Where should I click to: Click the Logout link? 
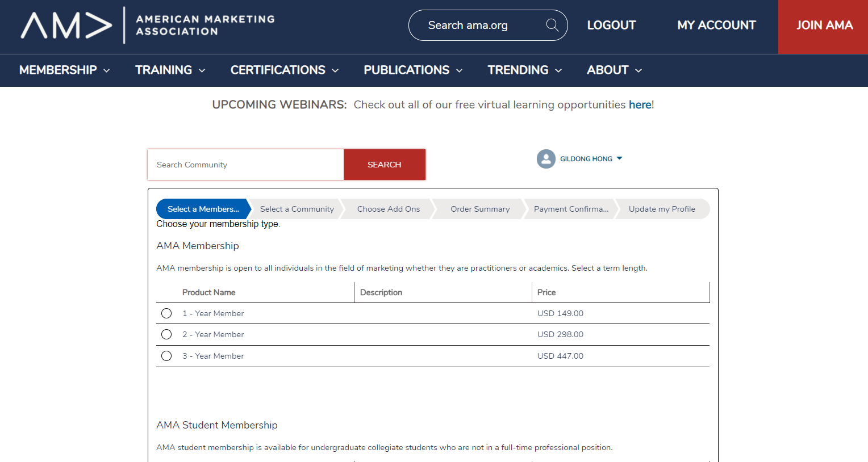tap(611, 25)
